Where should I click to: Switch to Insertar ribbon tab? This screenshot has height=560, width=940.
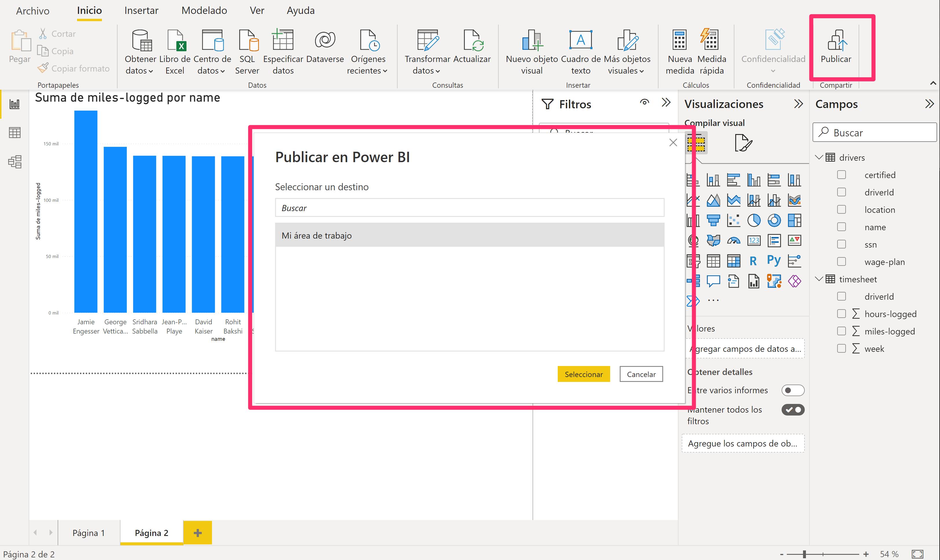tap(141, 10)
